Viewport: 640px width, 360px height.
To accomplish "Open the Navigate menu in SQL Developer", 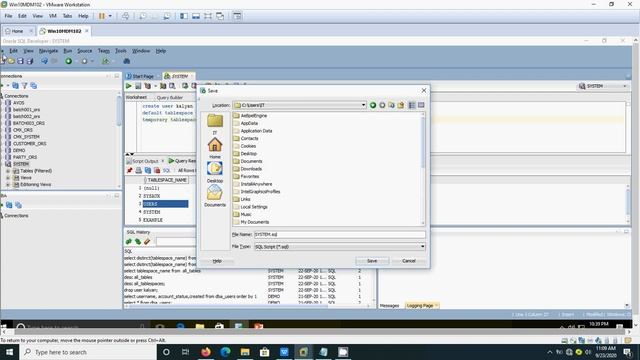I will (48, 51).
